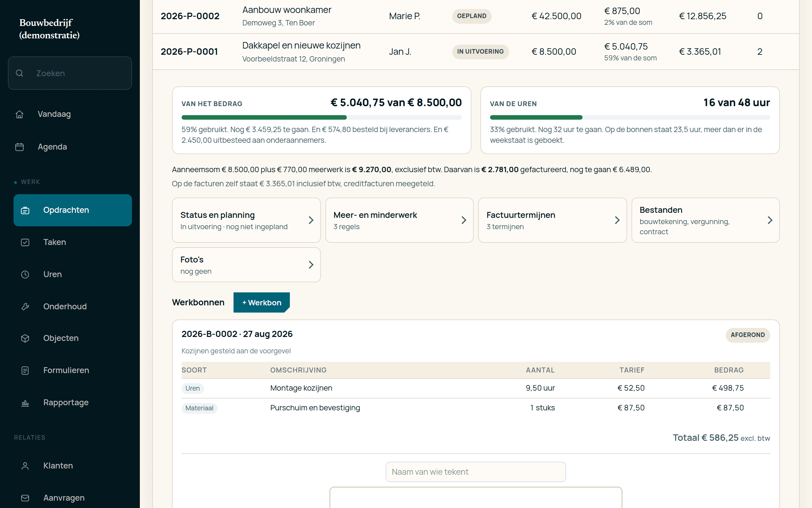812x508 pixels.
Task: Click Aanbouw woonkamer project title
Action: pos(287,10)
